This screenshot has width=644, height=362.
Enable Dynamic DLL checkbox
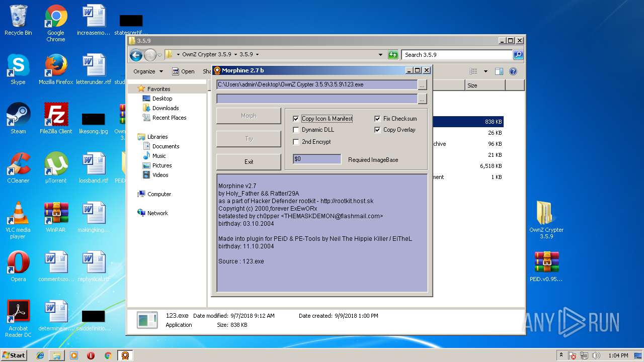point(296,130)
